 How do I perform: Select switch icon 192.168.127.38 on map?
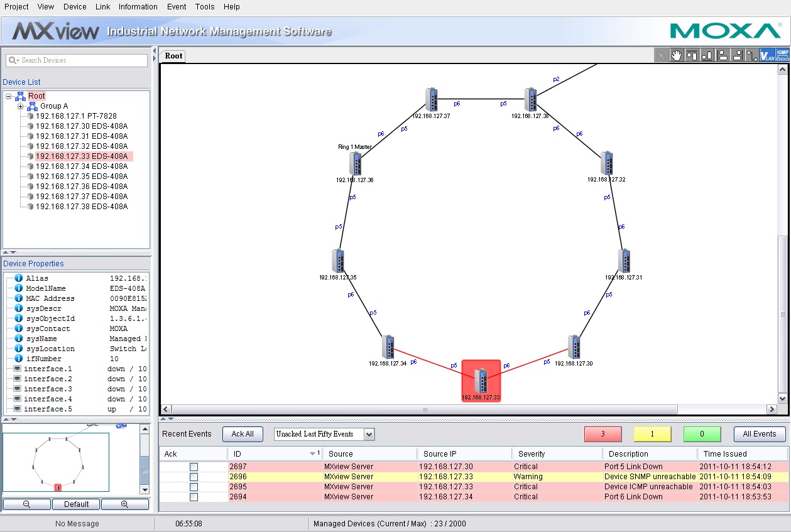(530, 100)
